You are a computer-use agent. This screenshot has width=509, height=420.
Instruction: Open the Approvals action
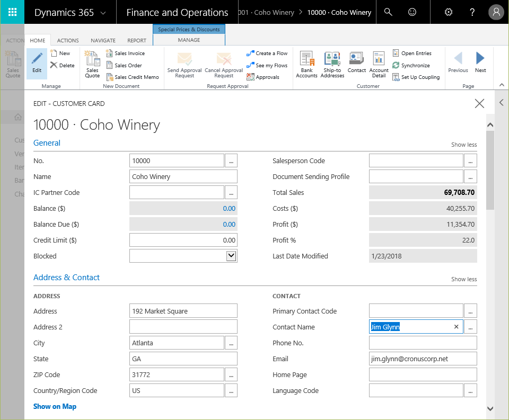click(x=263, y=77)
